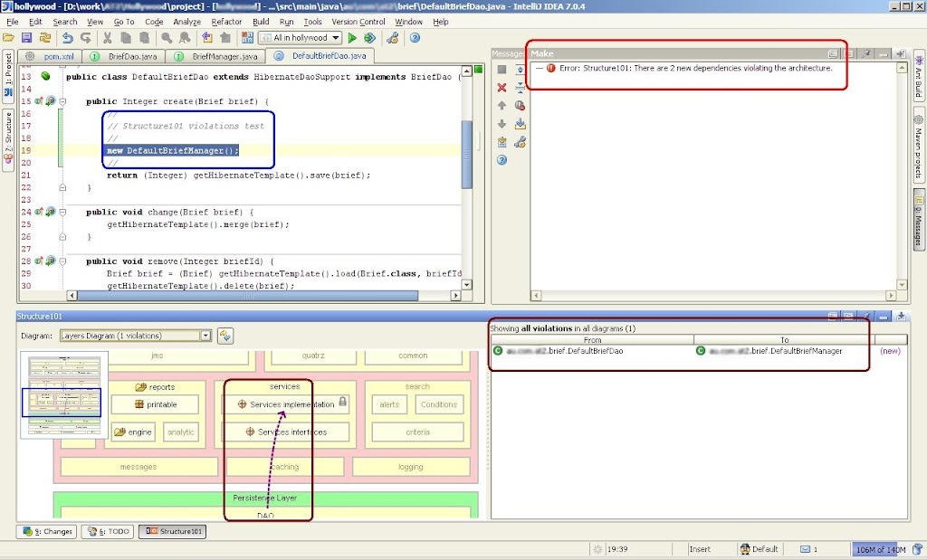The image size is (927, 560).
Task: Click the lock on Services implementation
Action: 342,403
